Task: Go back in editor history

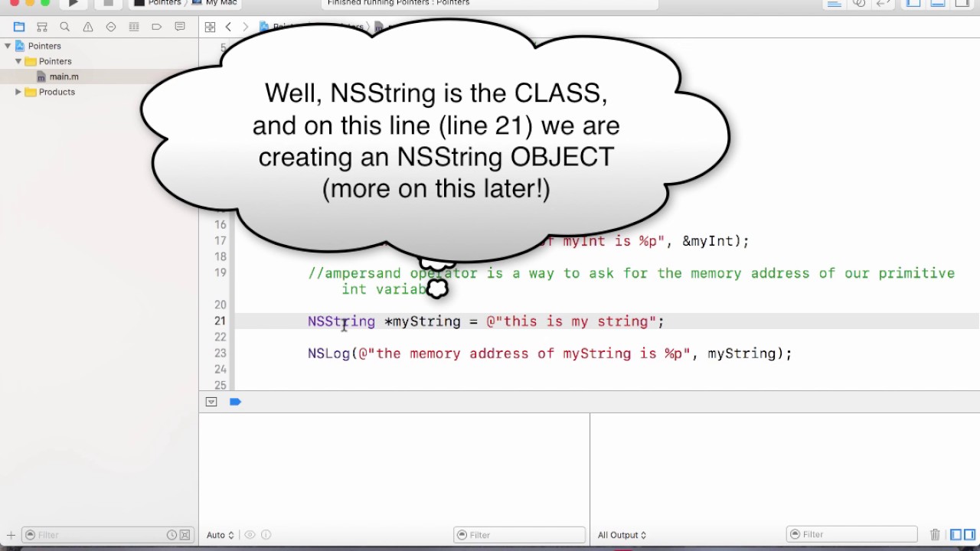Action: [x=228, y=27]
